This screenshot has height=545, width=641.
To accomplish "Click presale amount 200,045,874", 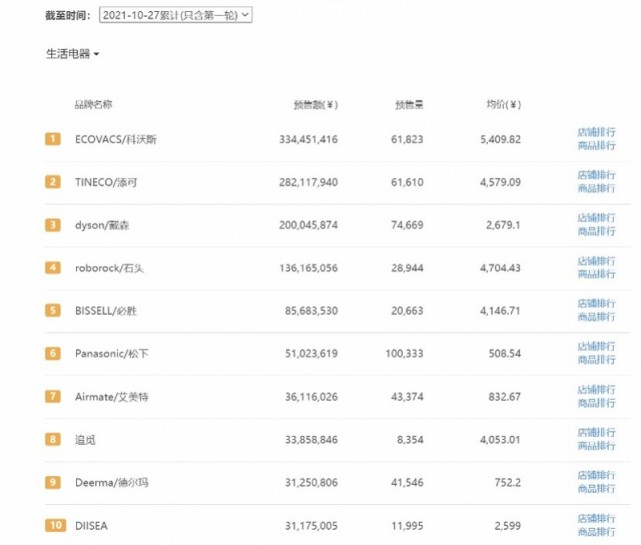I will [x=308, y=225].
